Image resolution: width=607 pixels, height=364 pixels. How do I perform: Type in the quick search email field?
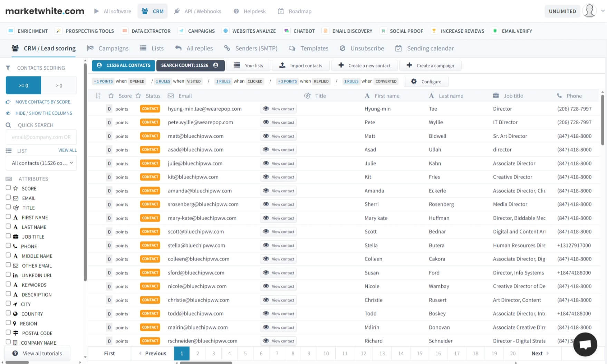(41, 137)
